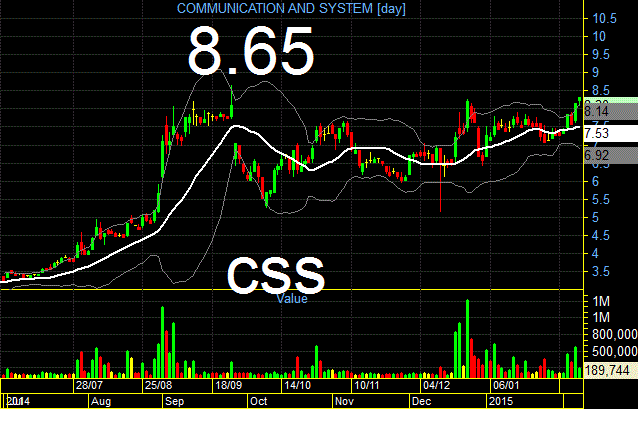This screenshot has height=433, width=638.
Task: Click the 18/09 date marker
Action: pos(228,385)
